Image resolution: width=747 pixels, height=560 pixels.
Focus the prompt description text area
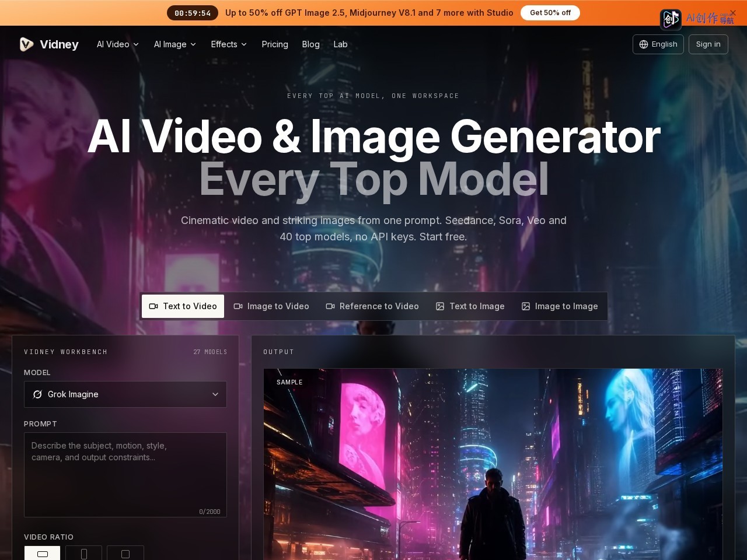pos(125,475)
